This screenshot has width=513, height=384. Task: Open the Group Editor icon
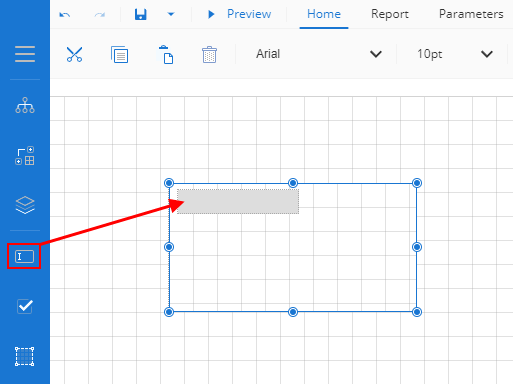click(x=25, y=156)
